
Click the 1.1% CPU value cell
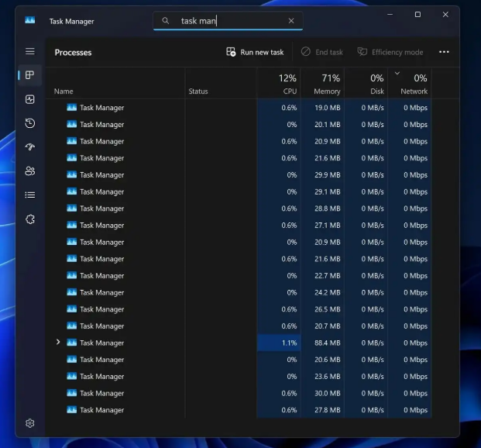279,343
